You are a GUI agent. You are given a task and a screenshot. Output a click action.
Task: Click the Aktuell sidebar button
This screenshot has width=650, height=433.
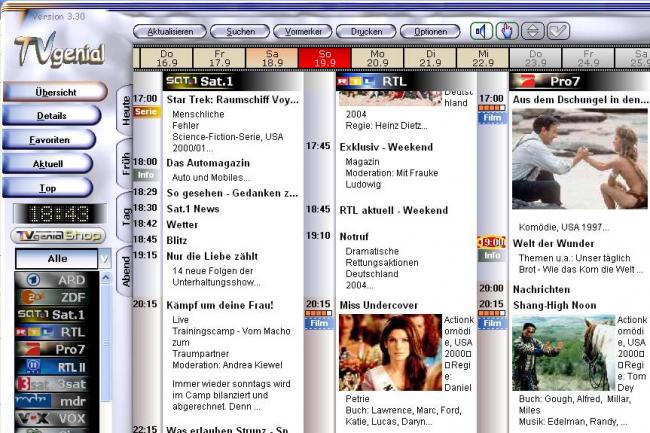coord(48,164)
